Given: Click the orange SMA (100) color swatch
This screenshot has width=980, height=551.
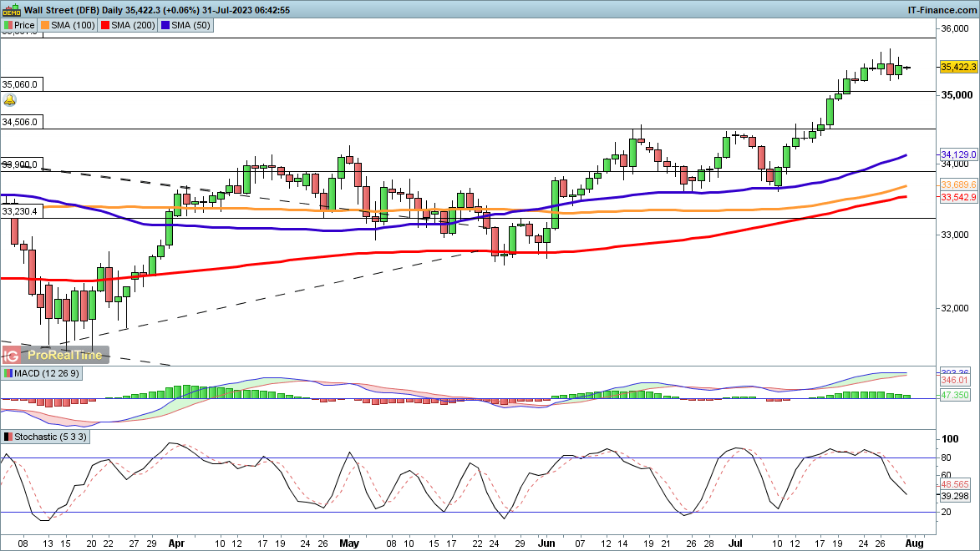Looking at the screenshot, I should 45,26.
